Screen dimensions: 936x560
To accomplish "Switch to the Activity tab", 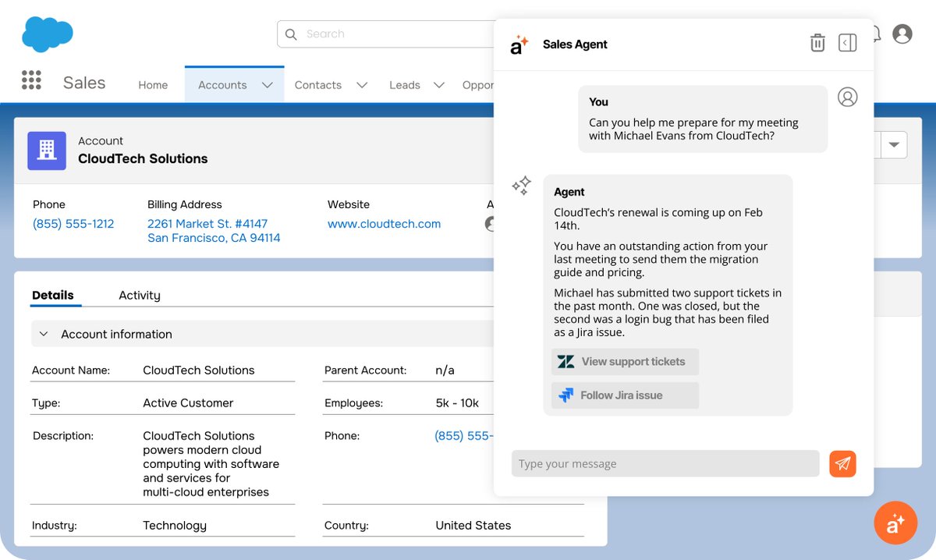I will pyautogui.click(x=140, y=295).
